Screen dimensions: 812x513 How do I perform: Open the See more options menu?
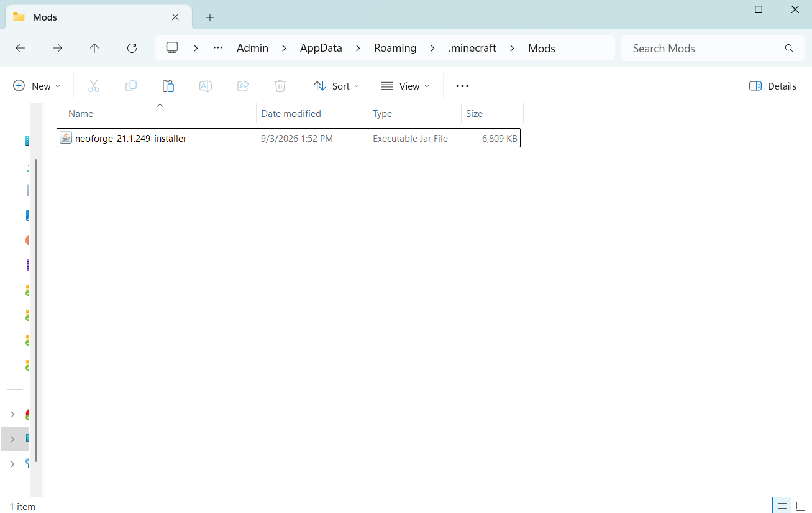(x=462, y=86)
